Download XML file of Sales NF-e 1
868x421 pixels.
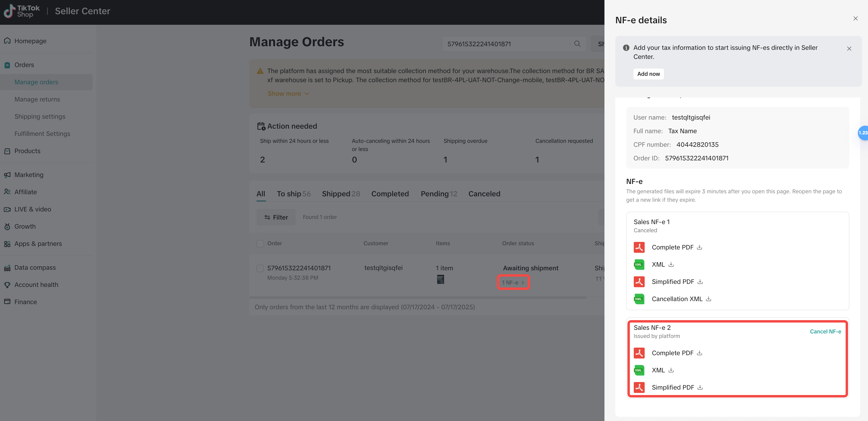[671, 264]
